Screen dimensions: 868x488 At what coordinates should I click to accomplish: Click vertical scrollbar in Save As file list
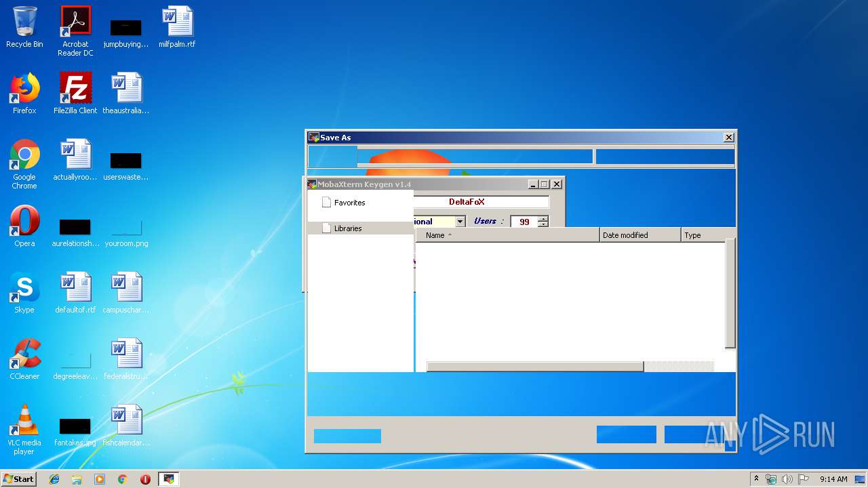click(730, 293)
